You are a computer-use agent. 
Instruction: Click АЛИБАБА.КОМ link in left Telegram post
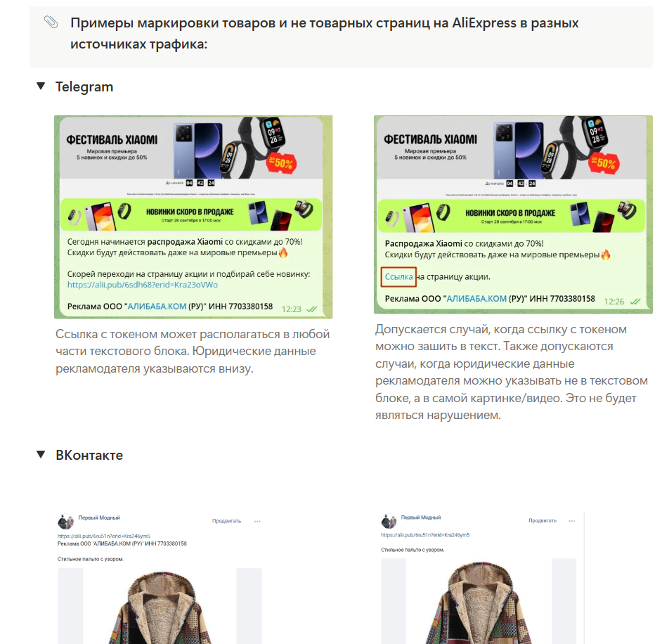click(157, 306)
